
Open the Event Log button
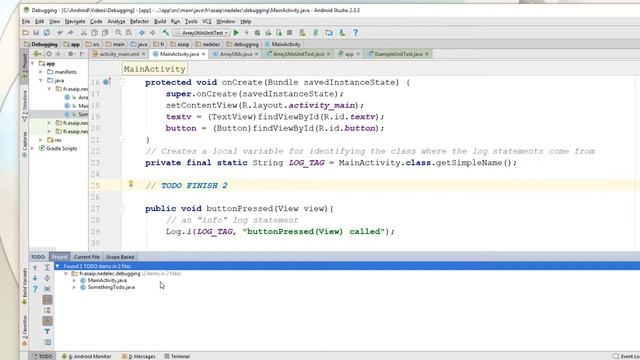pyautogui.click(x=627, y=356)
